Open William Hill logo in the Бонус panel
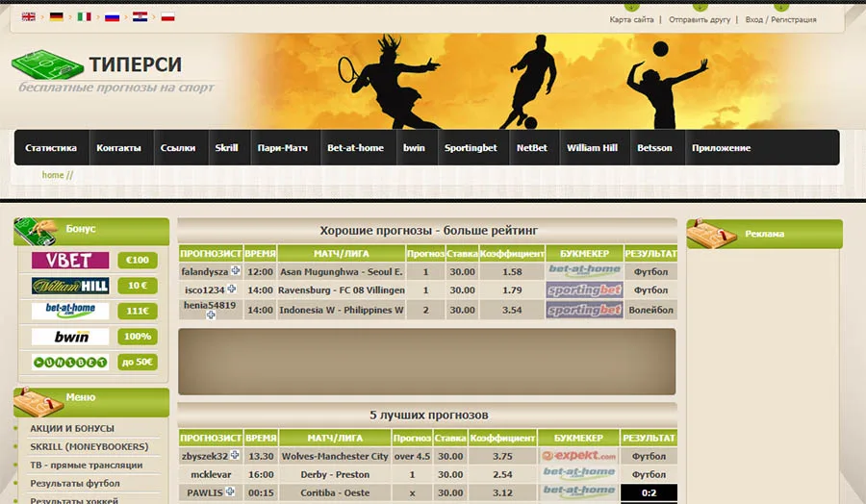This screenshot has height=504, width=866. [x=70, y=286]
